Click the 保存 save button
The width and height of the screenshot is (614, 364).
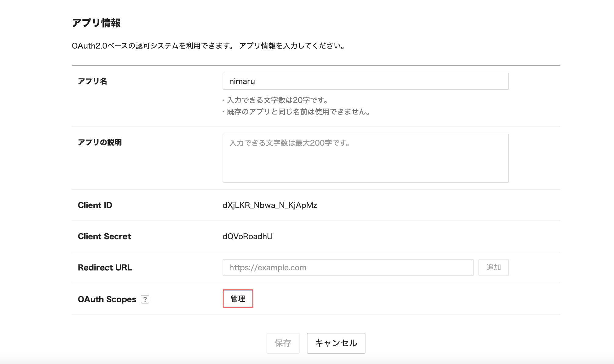(283, 343)
